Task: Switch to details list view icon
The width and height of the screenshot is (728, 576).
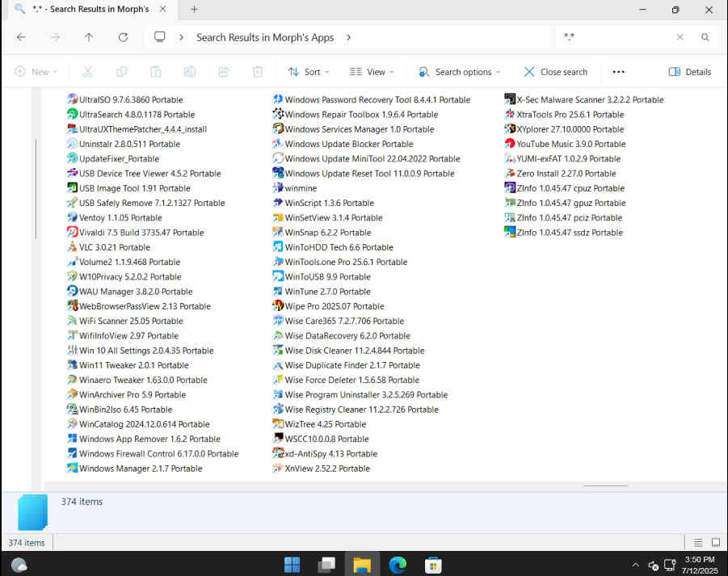Action: (698, 543)
